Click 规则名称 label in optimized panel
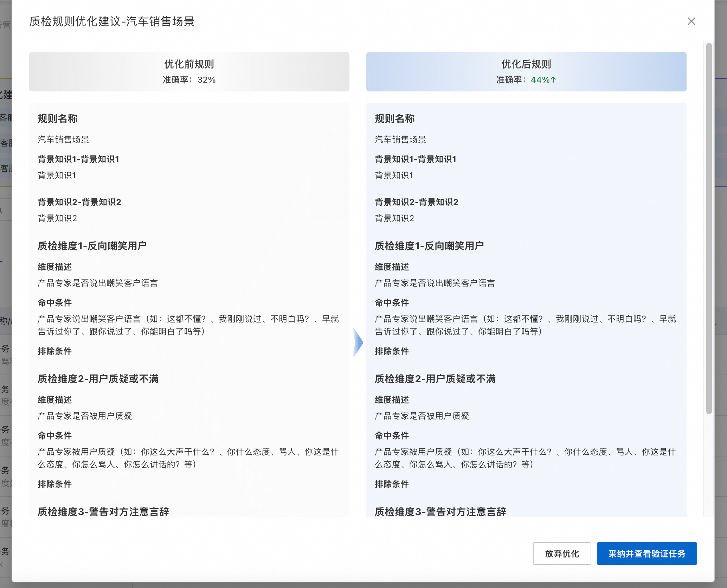Image resolution: width=727 pixels, height=588 pixels. [394, 119]
